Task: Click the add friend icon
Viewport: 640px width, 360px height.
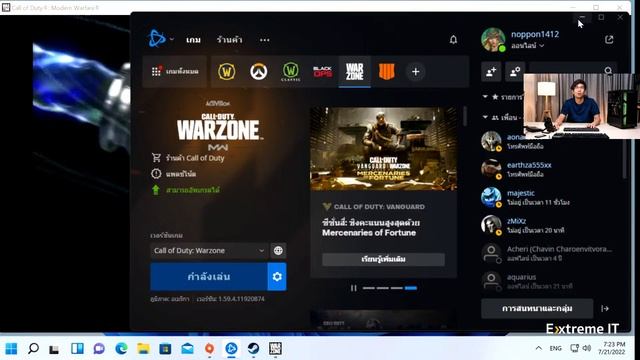Action: 491,71
